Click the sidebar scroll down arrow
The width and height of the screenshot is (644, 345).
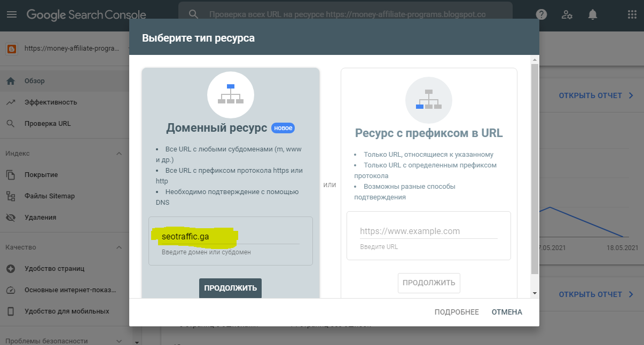click(137, 342)
